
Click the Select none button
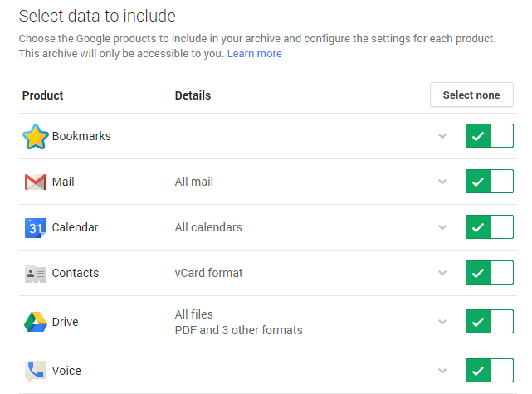click(x=471, y=95)
